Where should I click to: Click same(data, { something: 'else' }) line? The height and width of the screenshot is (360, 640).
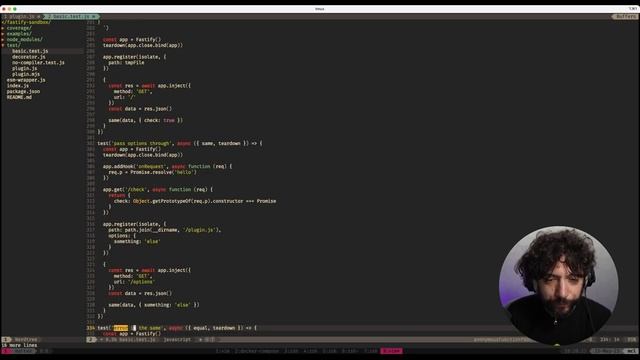point(154,304)
